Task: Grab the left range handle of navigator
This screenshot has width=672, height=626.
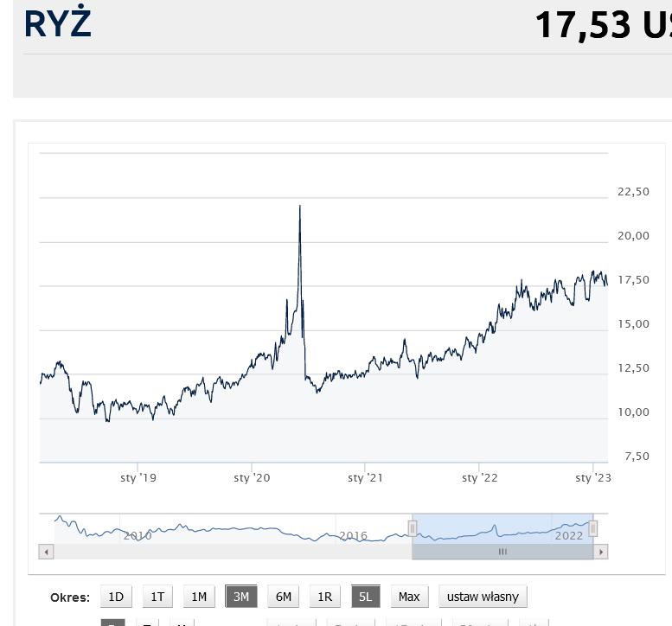Action: [413, 528]
